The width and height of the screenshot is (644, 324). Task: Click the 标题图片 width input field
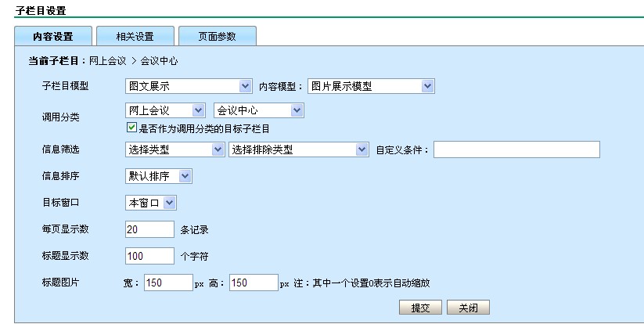[167, 283]
